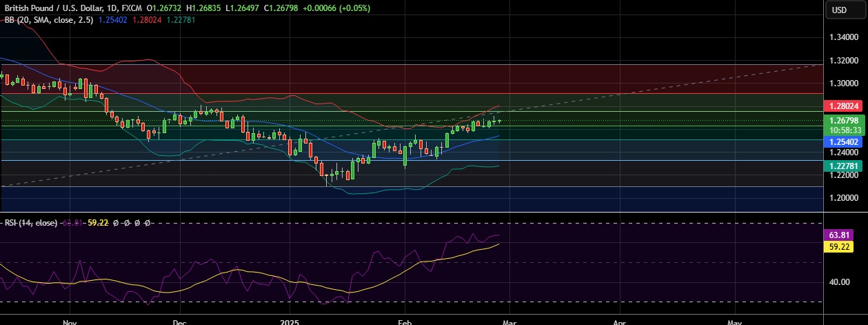Click the red 1.28024 price axis label

tap(843, 106)
